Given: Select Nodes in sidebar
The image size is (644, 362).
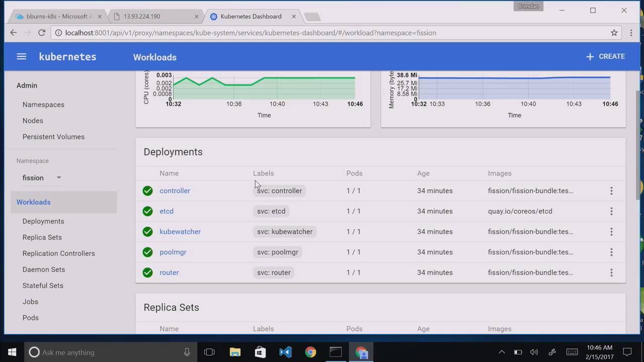Looking at the screenshot, I should point(33,121).
